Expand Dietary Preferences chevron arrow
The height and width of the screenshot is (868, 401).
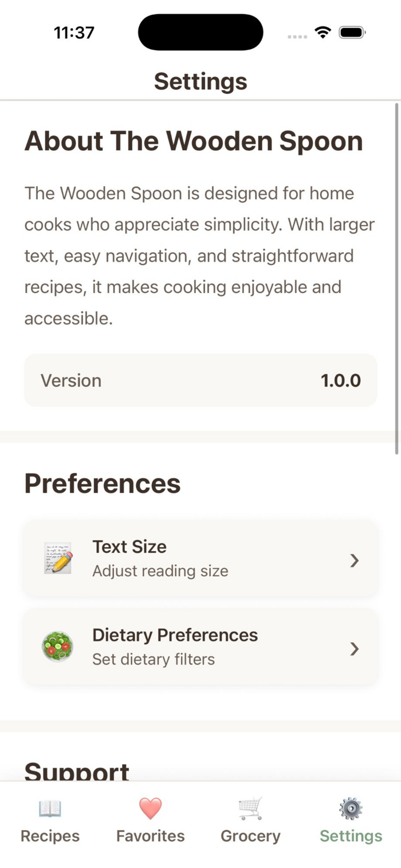coord(355,648)
